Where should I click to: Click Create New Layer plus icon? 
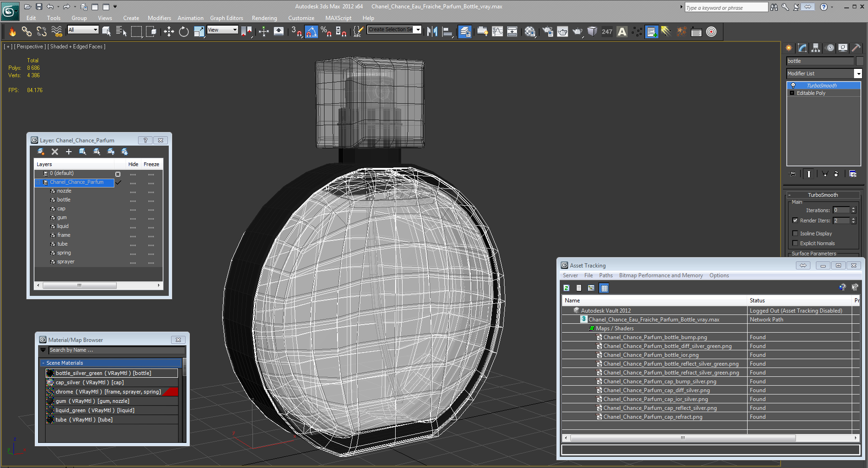click(x=69, y=152)
